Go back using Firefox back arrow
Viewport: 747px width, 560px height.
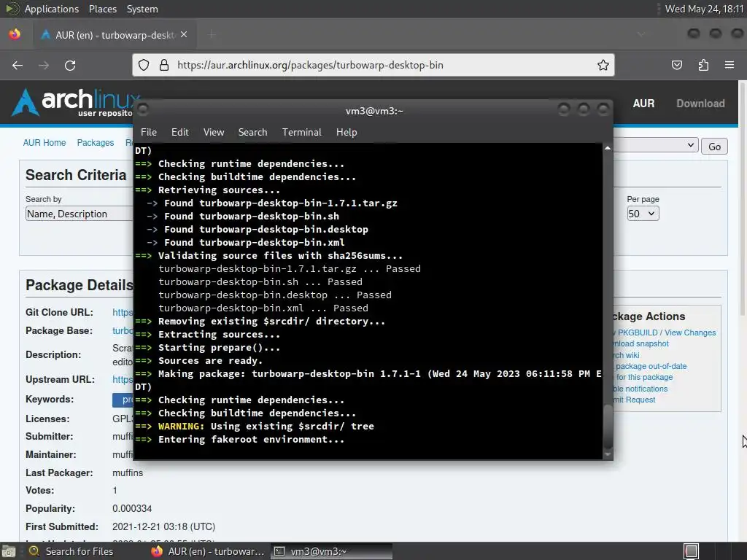click(18, 65)
